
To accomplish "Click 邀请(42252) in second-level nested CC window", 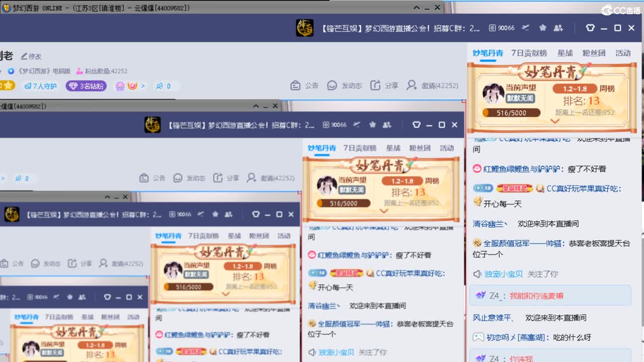I will pos(271,178).
